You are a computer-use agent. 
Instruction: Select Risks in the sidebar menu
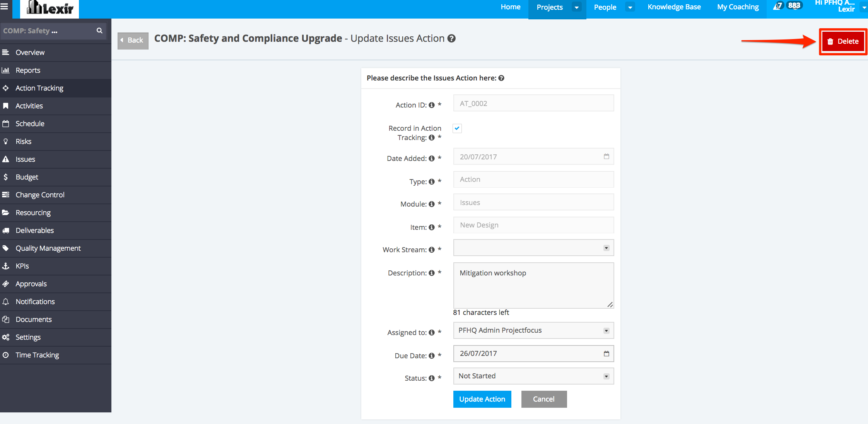coord(24,142)
